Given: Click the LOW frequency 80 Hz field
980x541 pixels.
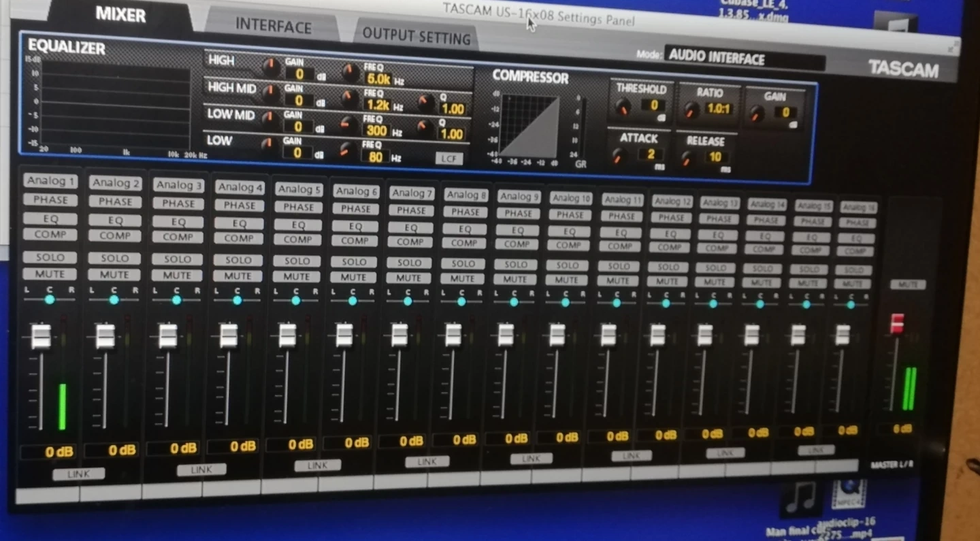Looking at the screenshot, I should (375, 157).
